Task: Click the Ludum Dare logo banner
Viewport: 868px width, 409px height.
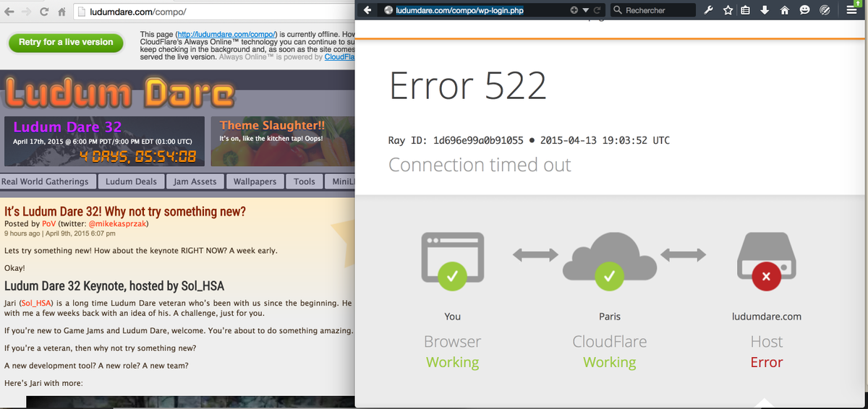Action: [x=119, y=93]
